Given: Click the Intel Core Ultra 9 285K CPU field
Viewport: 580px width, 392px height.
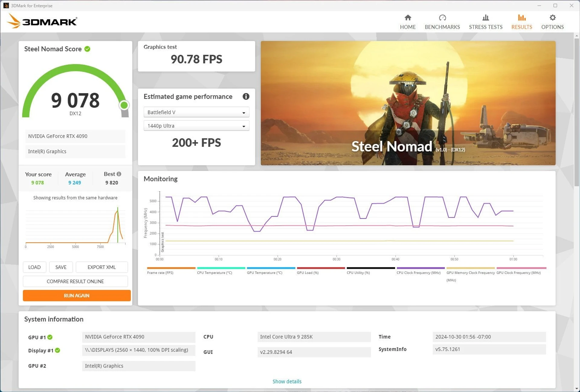Looking at the screenshot, I should pyautogui.click(x=314, y=337).
